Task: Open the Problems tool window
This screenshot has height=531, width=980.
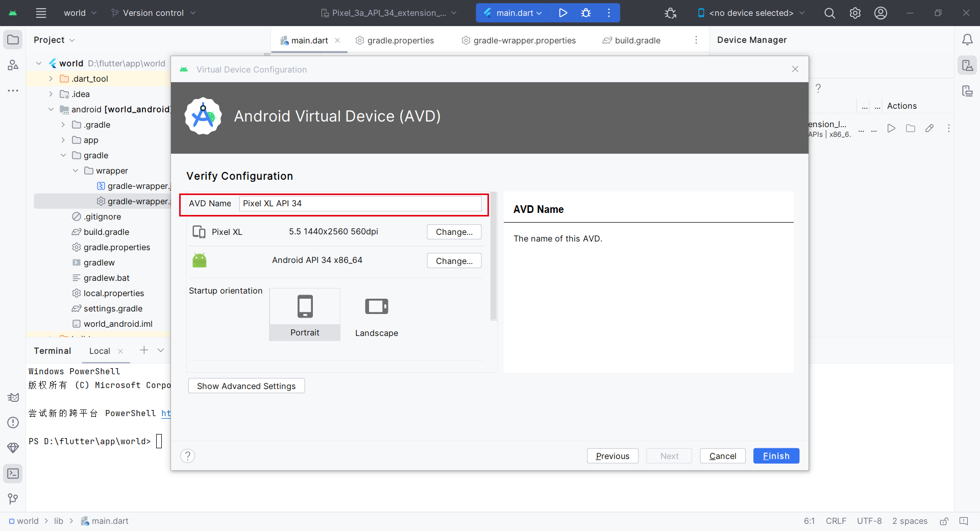Action: (13, 423)
